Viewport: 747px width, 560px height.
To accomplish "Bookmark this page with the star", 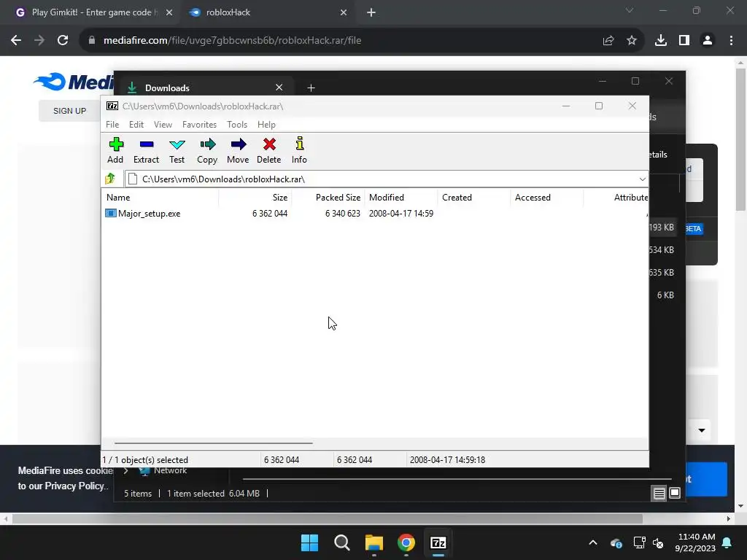I will pos(632,41).
